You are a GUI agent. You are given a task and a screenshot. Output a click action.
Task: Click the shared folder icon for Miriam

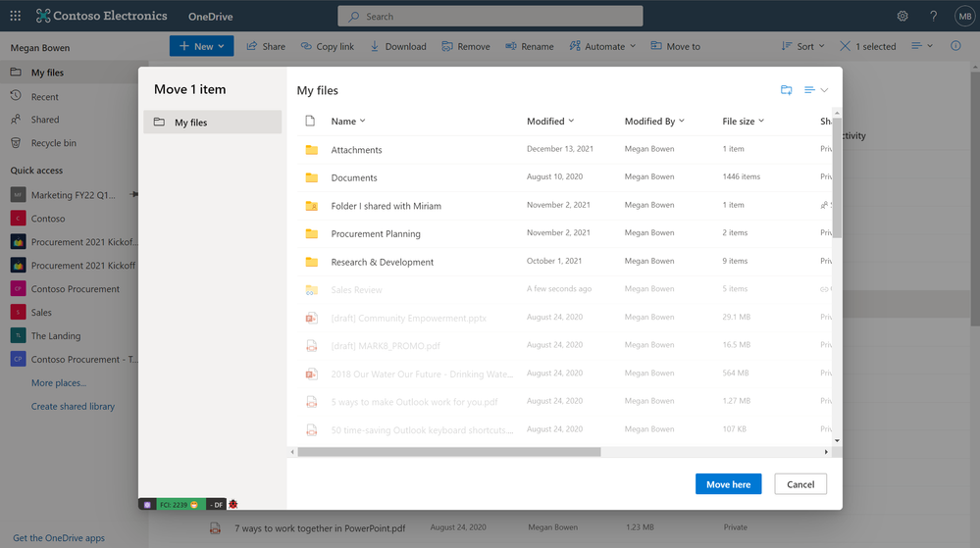311,206
